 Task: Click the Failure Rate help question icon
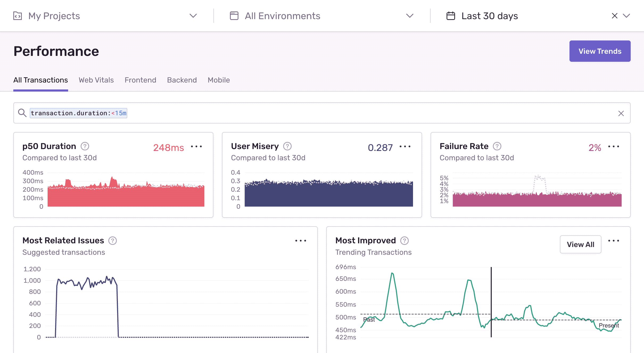(x=497, y=146)
